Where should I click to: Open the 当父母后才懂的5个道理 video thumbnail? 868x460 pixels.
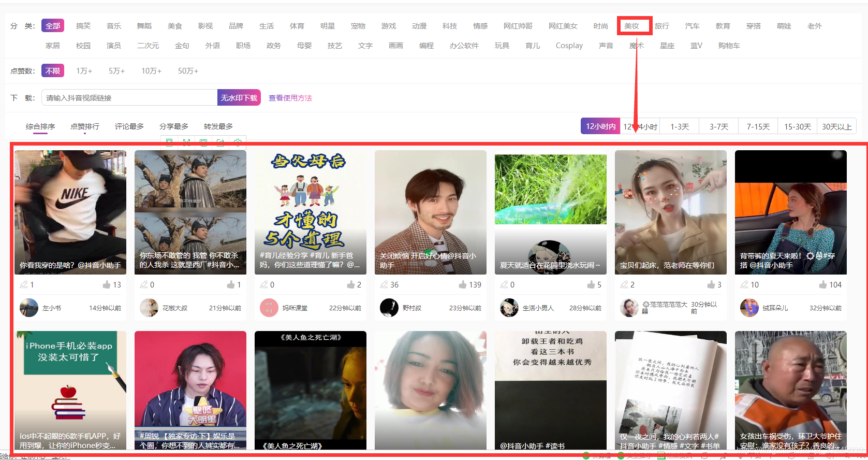[x=311, y=212]
